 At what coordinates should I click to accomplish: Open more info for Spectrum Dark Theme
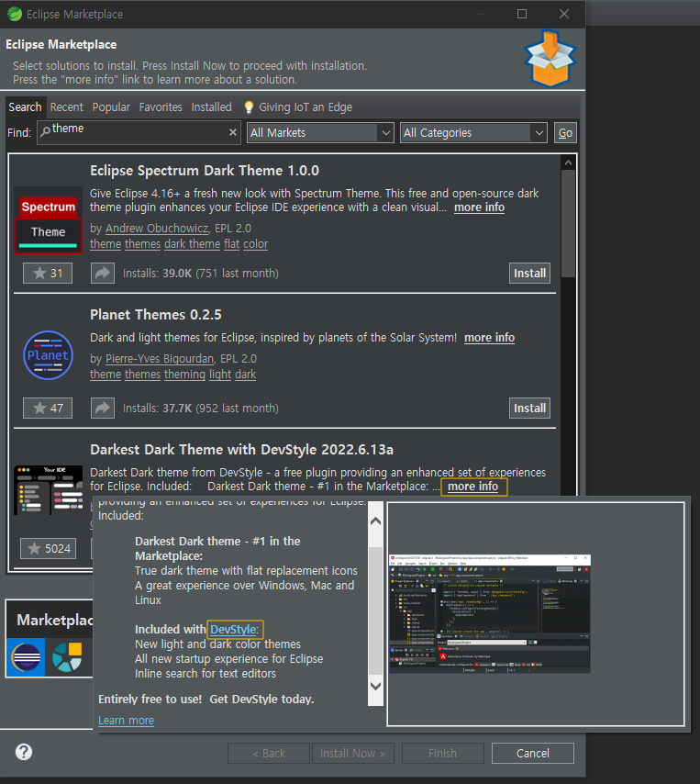click(479, 207)
